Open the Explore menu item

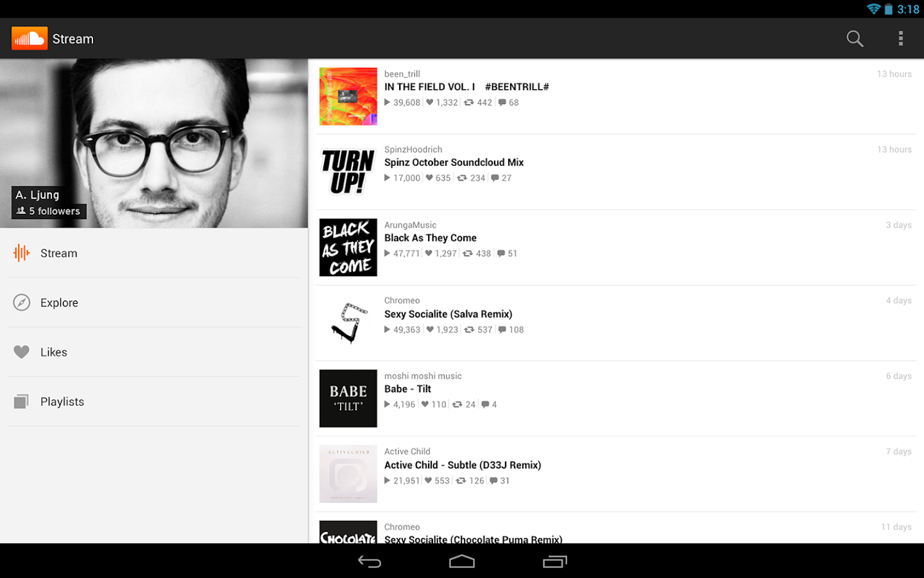pyautogui.click(x=154, y=302)
